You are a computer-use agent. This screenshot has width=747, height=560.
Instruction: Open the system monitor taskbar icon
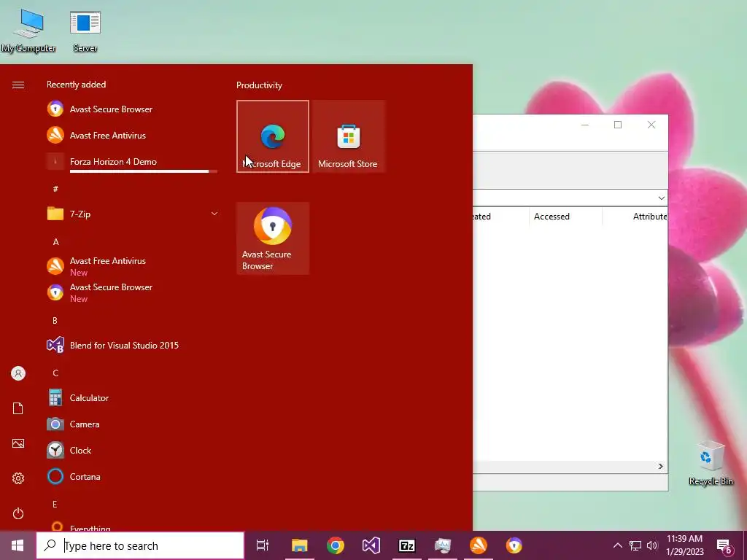coord(443,545)
